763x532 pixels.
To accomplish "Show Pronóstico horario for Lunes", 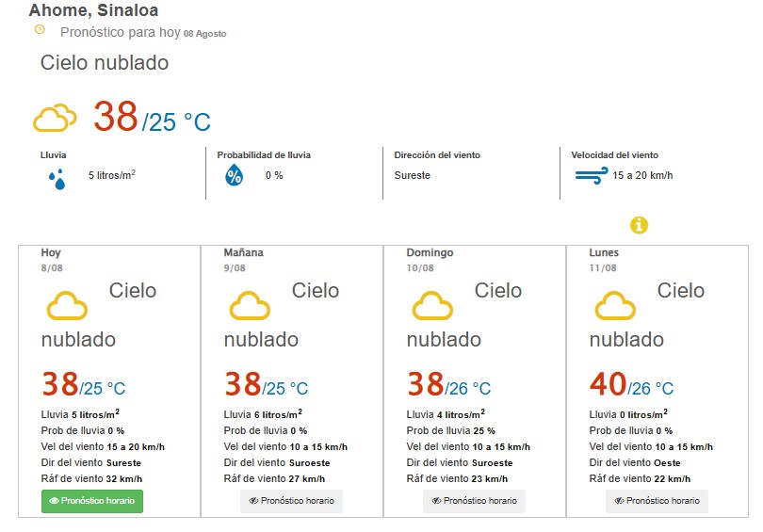I will pyautogui.click(x=657, y=501).
